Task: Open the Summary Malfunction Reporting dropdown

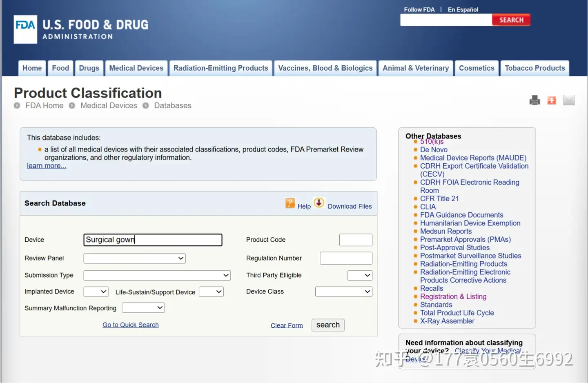Action: pos(143,307)
